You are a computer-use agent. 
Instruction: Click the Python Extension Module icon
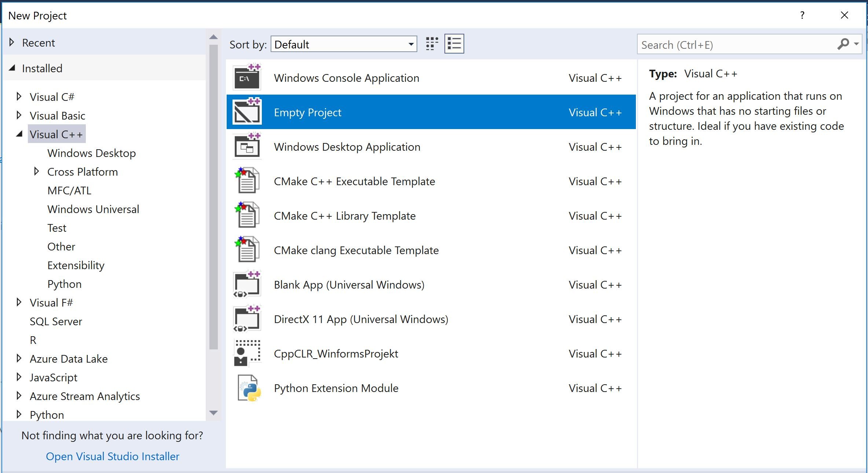(x=249, y=388)
